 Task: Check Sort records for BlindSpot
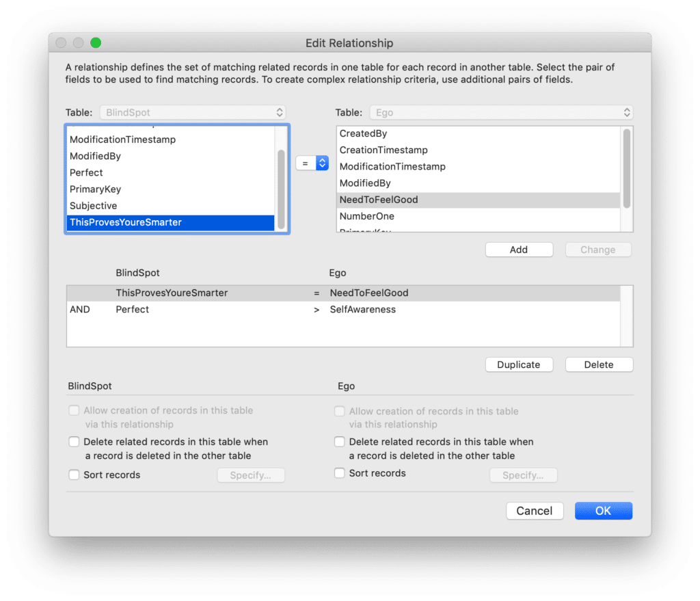click(x=74, y=475)
